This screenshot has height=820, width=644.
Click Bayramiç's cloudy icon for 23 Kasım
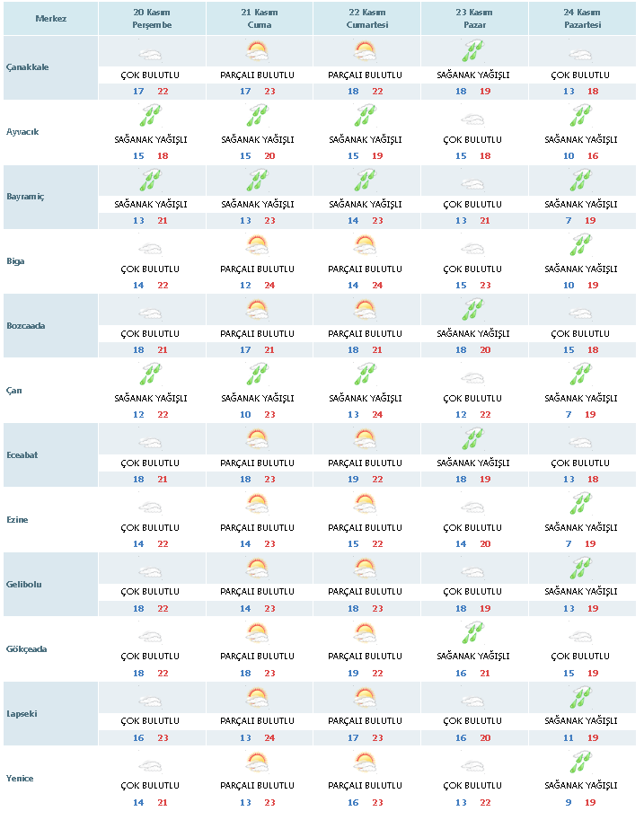point(473,181)
